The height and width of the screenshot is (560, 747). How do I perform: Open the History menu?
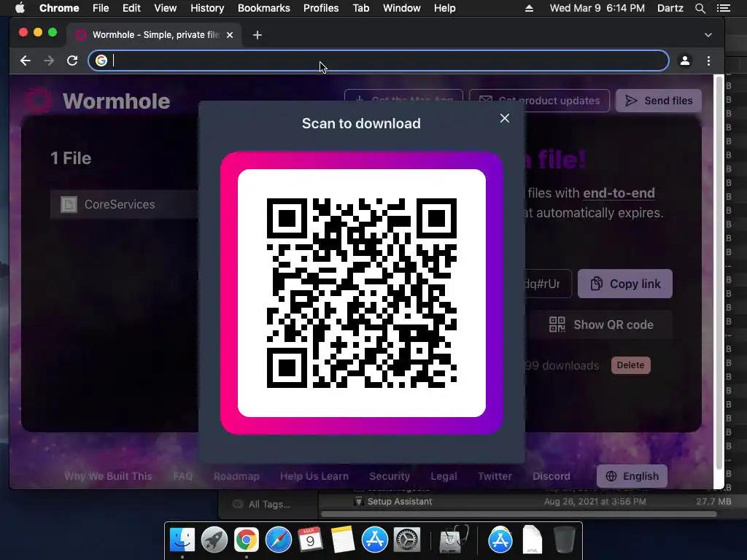click(207, 8)
